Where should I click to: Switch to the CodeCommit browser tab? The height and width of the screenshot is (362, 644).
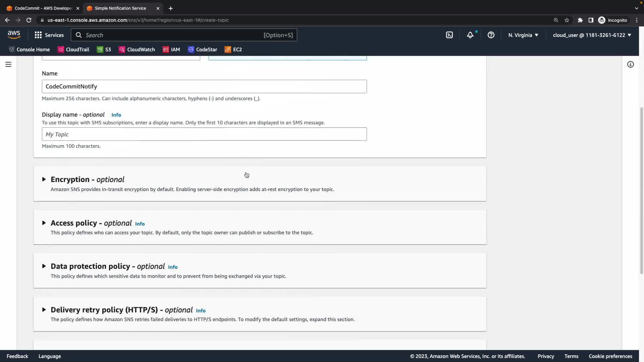point(43,8)
